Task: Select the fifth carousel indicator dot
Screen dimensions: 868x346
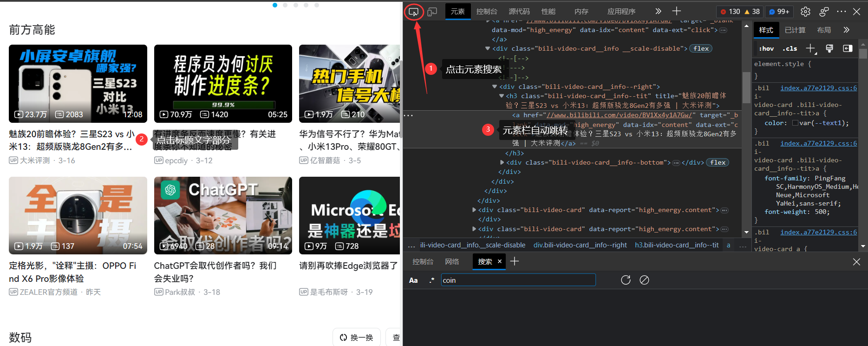Action: [317, 5]
